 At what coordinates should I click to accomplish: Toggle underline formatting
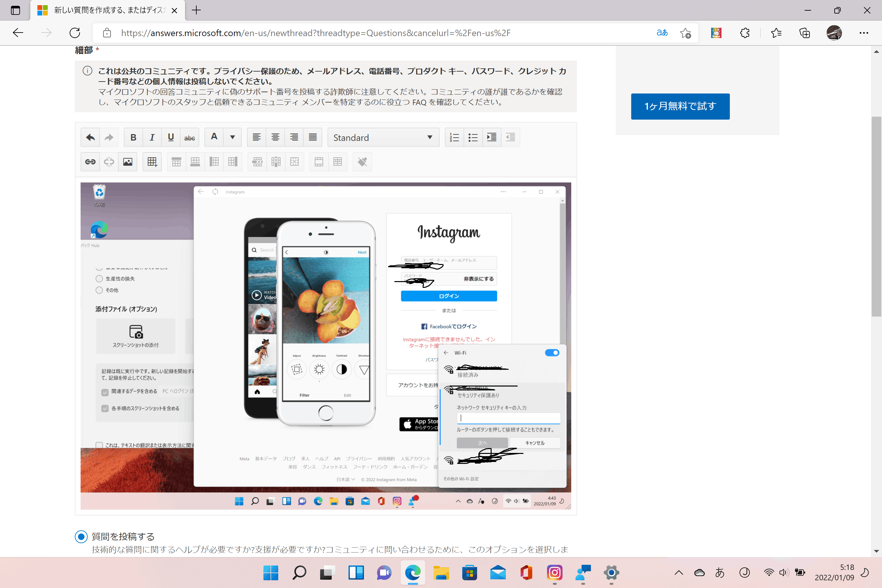click(171, 138)
